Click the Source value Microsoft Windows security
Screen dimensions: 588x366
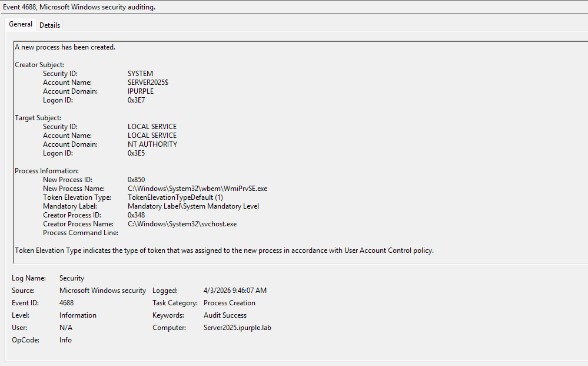point(102,291)
